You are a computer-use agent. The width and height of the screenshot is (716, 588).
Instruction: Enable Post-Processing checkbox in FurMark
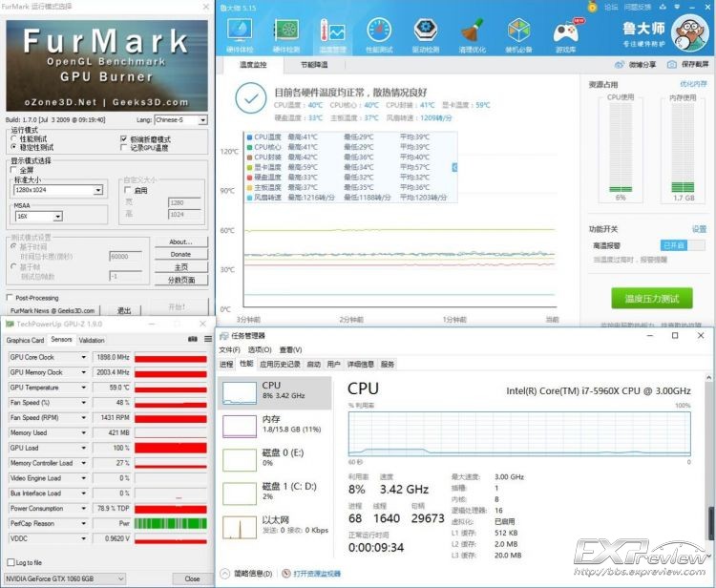click(x=10, y=298)
